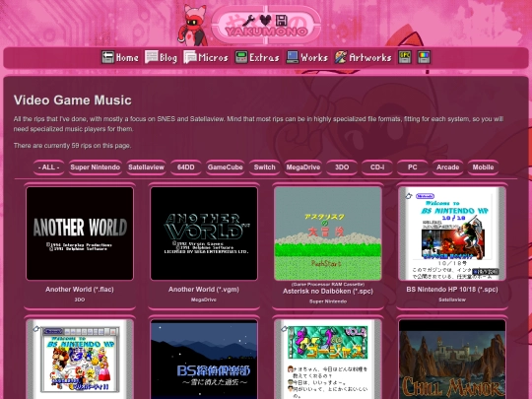Click the BS Nintendo HP 10/18 (*.spc) title
This screenshot has width=532, height=399.
(x=452, y=290)
